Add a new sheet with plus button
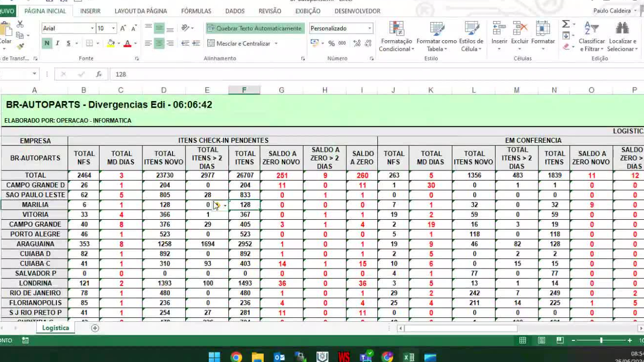 (95, 328)
